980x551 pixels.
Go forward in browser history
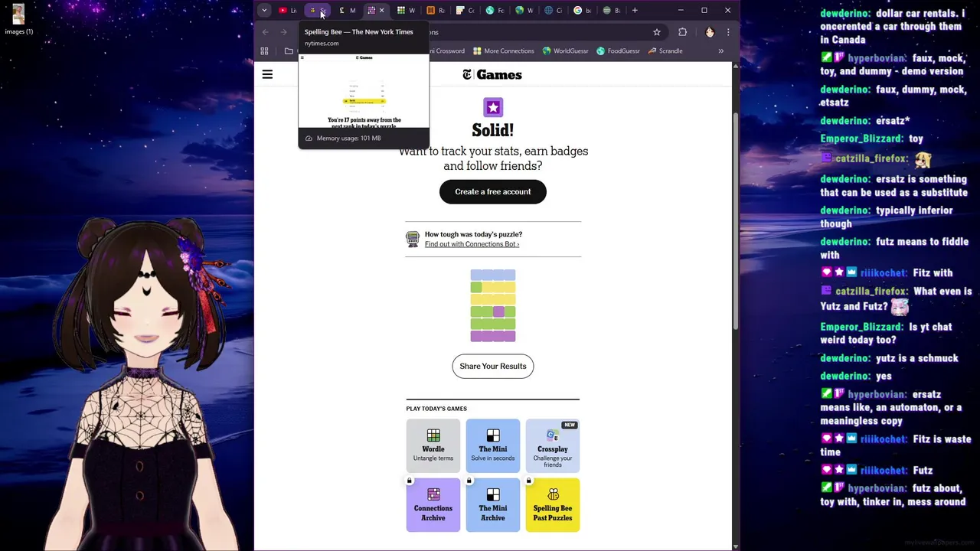283,32
